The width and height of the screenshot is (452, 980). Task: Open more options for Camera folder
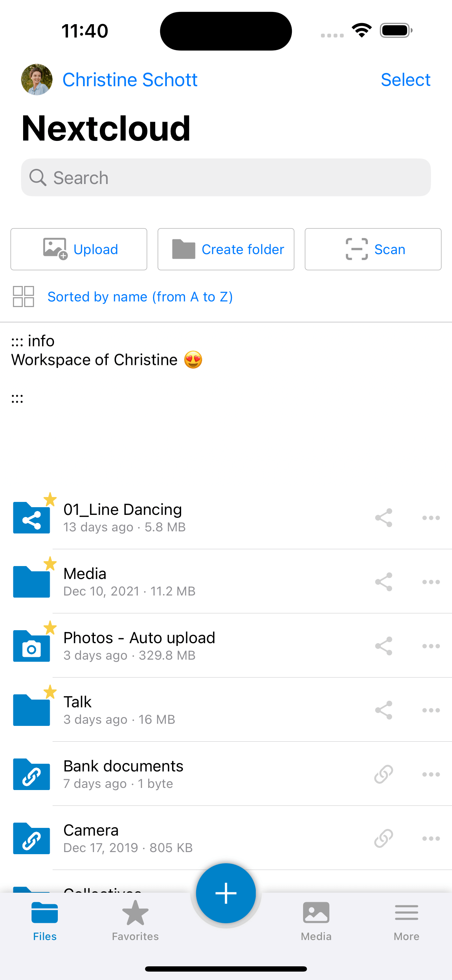click(x=431, y=838)
